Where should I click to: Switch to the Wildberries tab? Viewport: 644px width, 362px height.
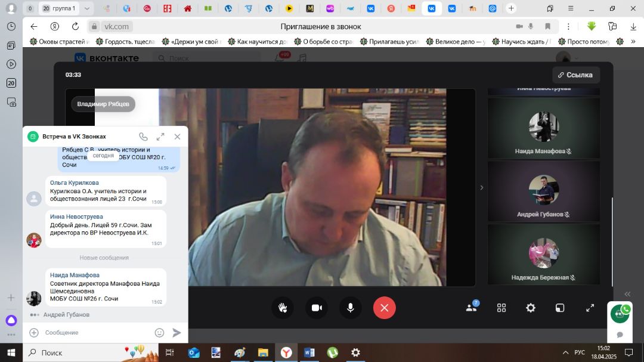coord(330,8)
